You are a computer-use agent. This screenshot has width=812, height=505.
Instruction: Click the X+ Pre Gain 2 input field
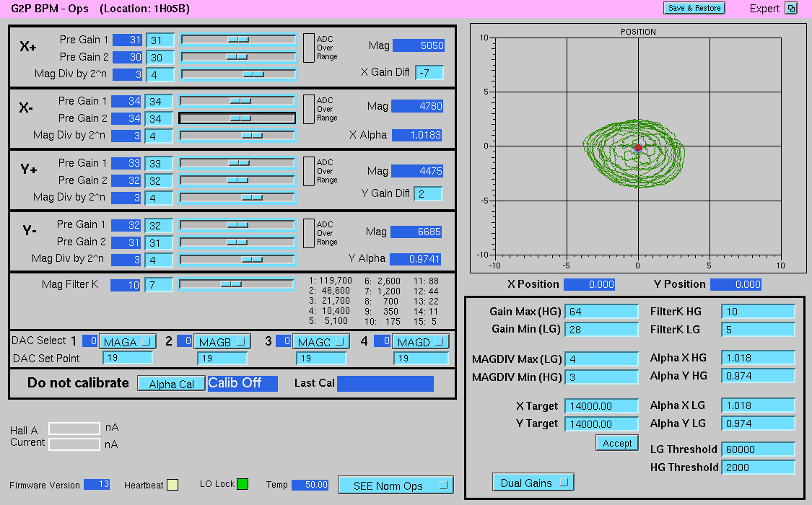point(160,58)
